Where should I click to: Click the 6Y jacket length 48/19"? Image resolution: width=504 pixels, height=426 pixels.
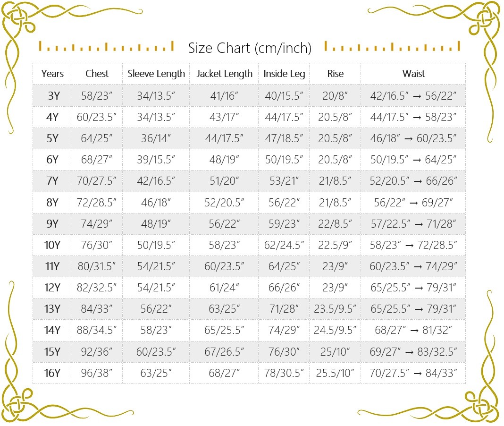(224, 160)
